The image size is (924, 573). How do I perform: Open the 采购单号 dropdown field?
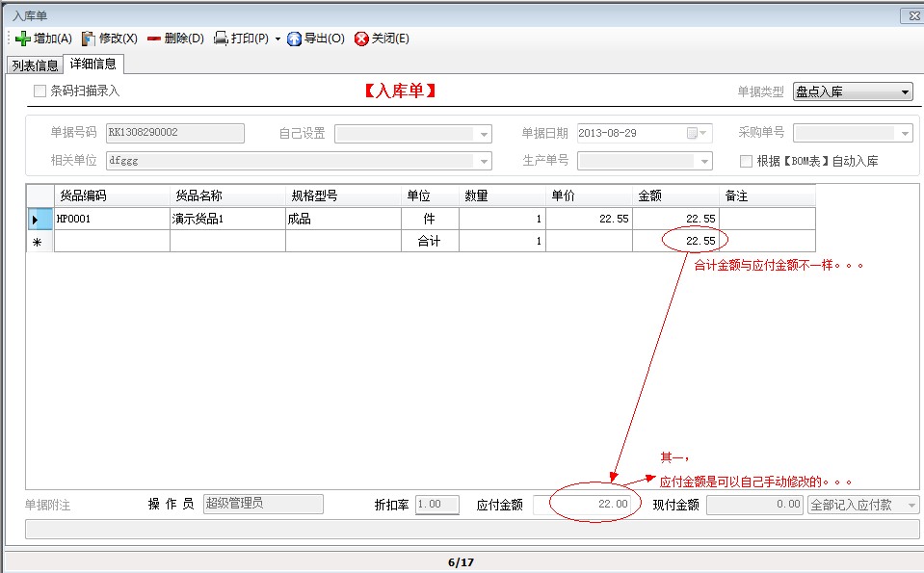903,132
